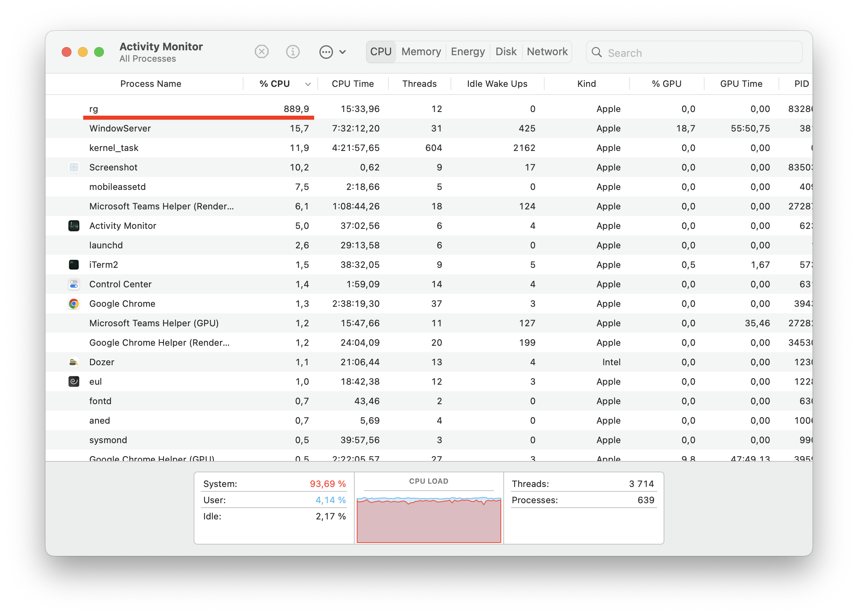Image resolution: width=858 pixels, height=616 pixels.
Task: Click the iTerm2 app icon
Action: [x=74, y=265]
